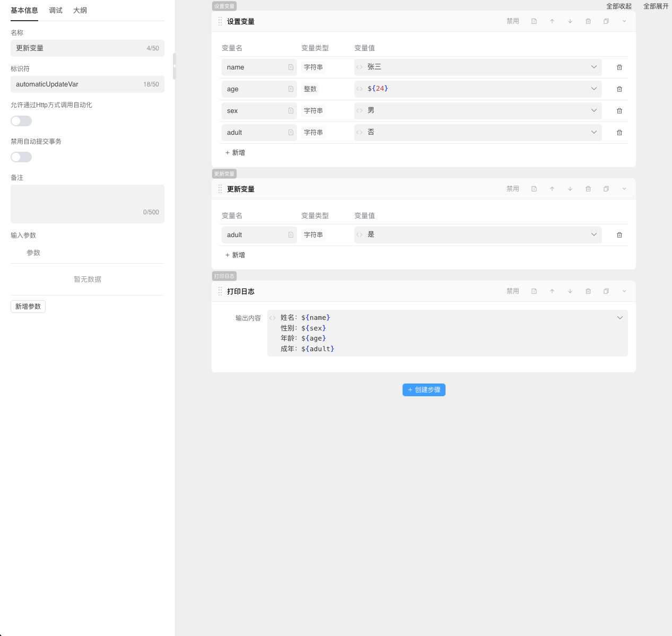Delete adult row in 更新变量 step
The height and width of the screenshot is (636, 672).
[619, 235]
